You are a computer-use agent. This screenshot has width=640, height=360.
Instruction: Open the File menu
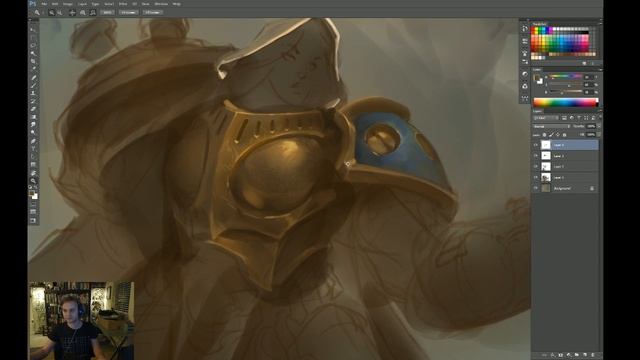coord(44,4)
